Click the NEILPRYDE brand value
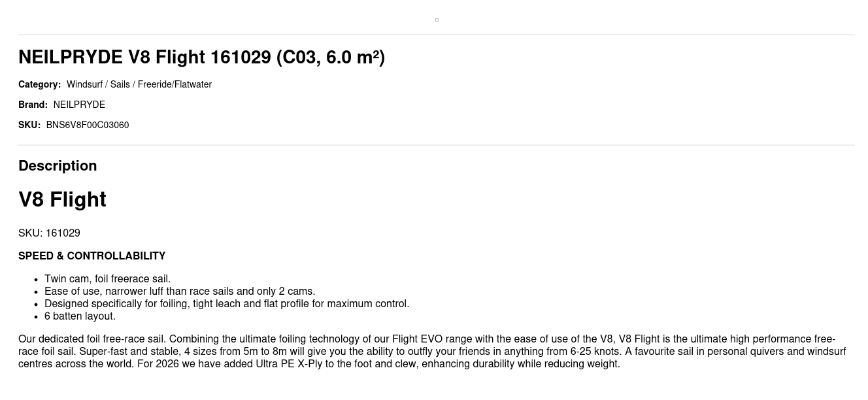Image resolution: width=868 pixels, height=400 pixels. [79, 105]
